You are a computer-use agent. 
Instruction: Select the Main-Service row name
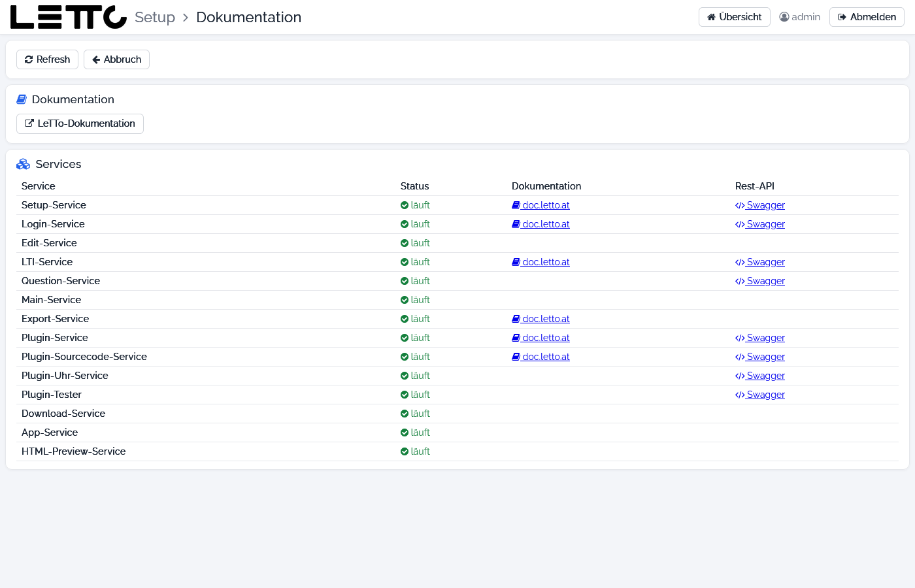pos(51,300)
